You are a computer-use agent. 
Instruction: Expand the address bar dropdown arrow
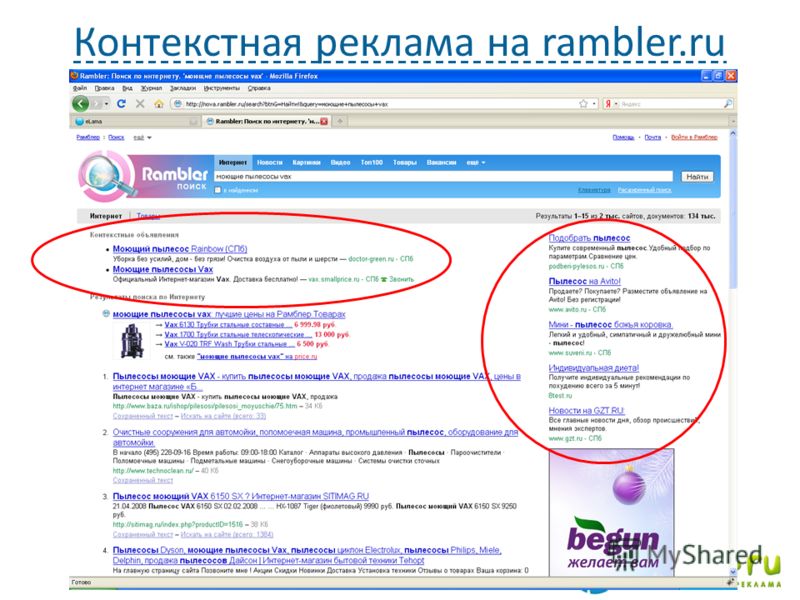(594, 104)
